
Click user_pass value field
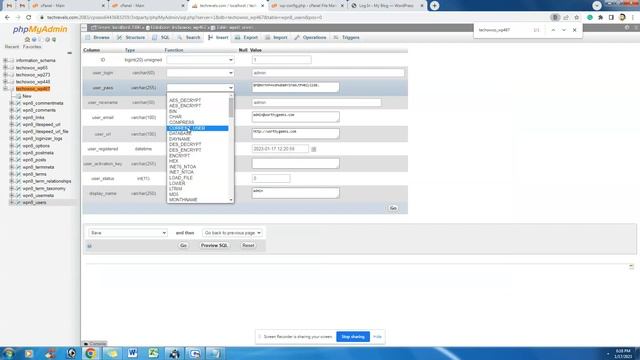[x=296, y=87]
